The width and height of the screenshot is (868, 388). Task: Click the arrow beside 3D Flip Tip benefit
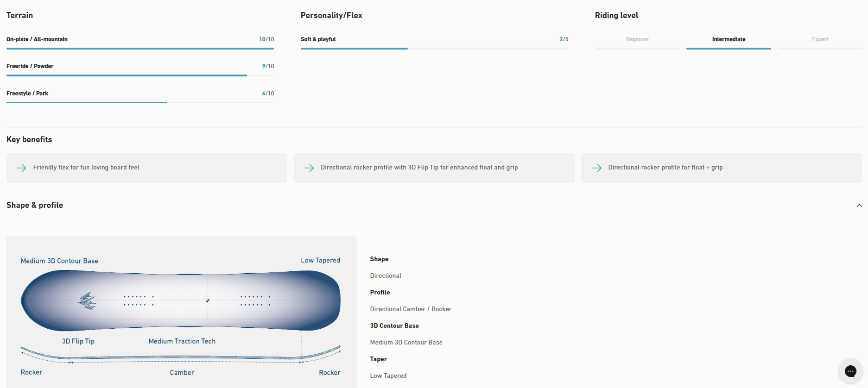(309, 168)
